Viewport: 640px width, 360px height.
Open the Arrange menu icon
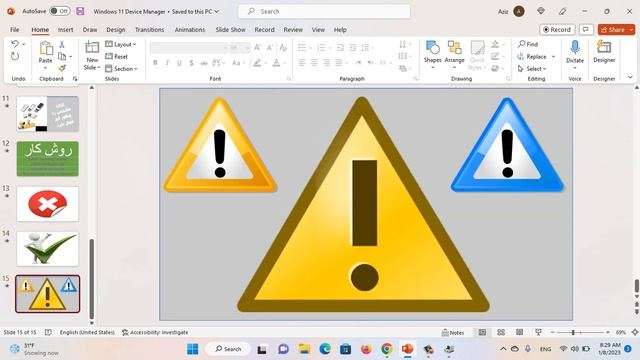(454, 47)
